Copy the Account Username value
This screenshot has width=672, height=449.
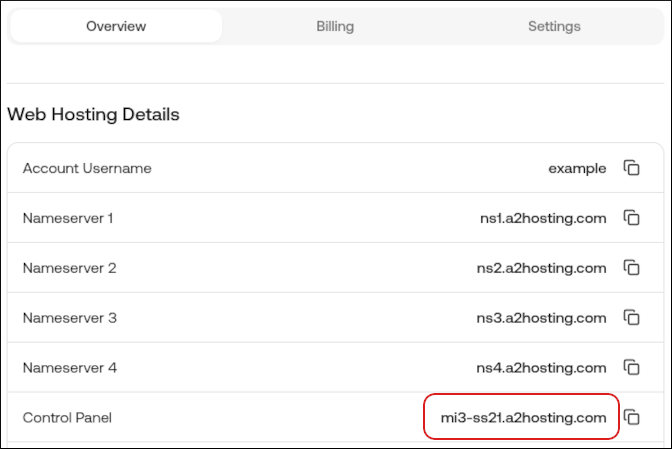tap(631, 168)
